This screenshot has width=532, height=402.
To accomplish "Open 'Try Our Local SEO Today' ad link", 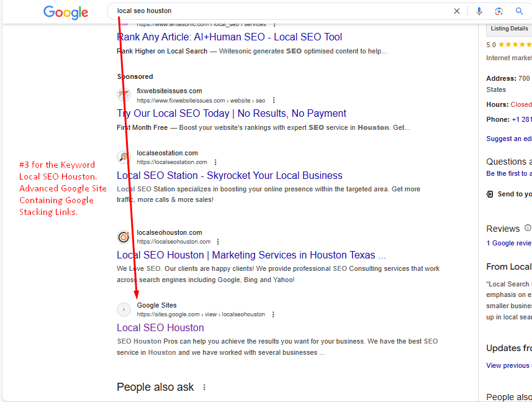I will (x=232, y=113).
